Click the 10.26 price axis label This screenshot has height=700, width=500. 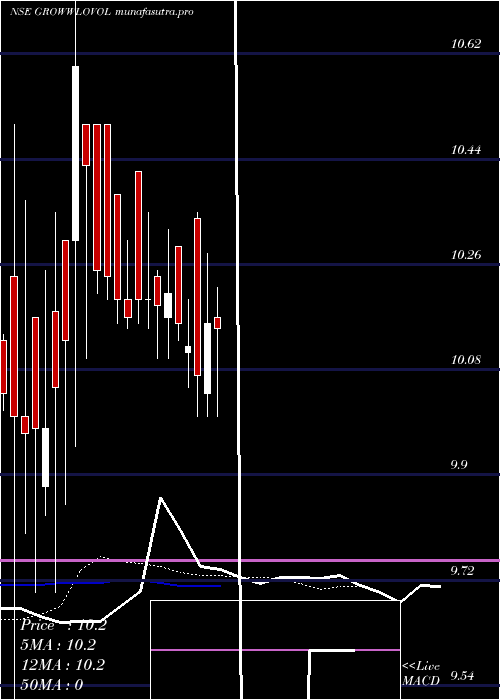click(x=466, y=255)
